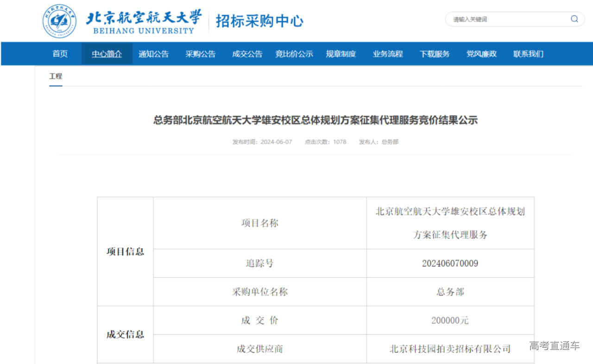Click the announcement title heading
The height and width of the screenshot is (364, 593).
(x=315, y=120)
